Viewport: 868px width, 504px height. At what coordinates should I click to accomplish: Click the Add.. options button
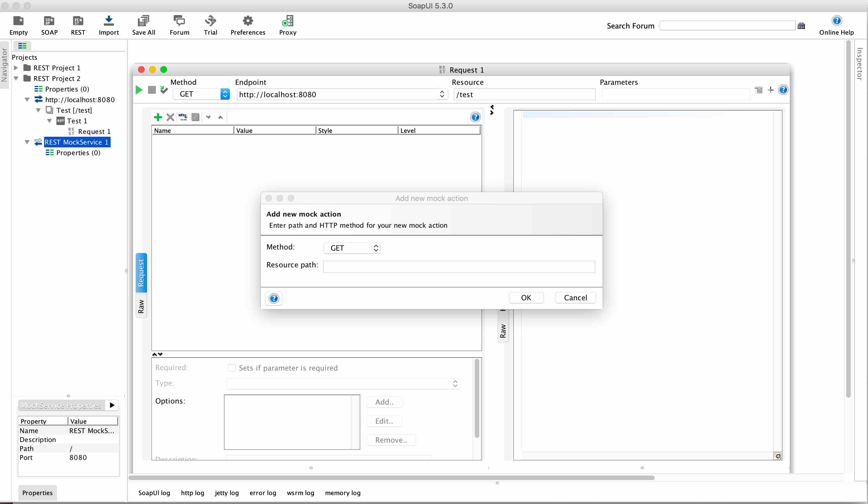[x=384, y=402]
